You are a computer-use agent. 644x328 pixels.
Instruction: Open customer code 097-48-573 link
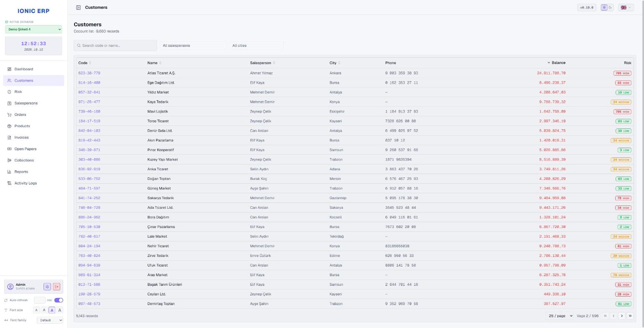(89, 304)
